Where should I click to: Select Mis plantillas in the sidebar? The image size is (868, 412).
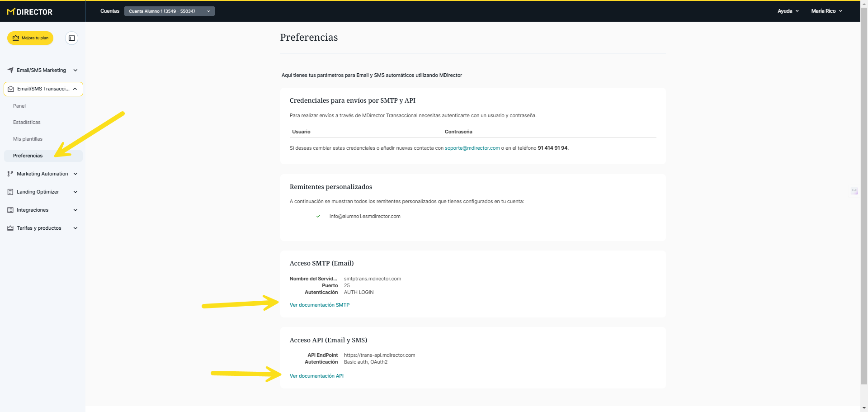[28, 139]
